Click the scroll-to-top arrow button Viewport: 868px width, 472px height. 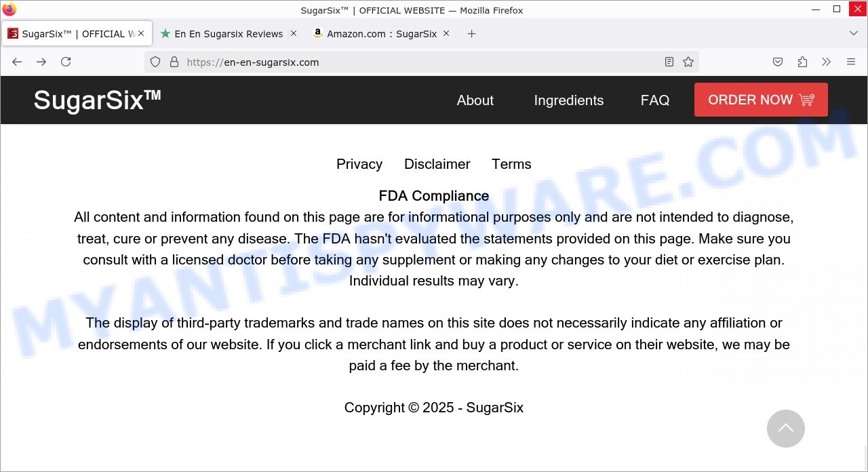(x=786, y=429)
